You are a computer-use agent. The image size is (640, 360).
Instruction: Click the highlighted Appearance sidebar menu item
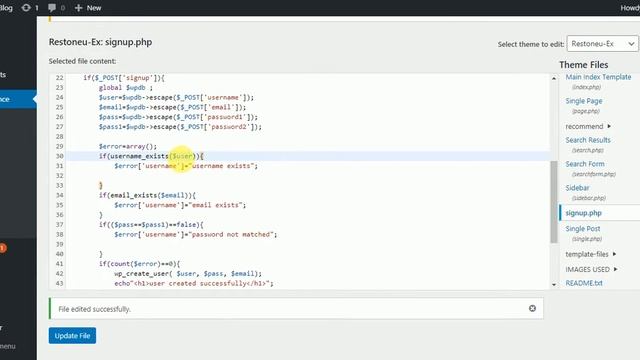18,99
